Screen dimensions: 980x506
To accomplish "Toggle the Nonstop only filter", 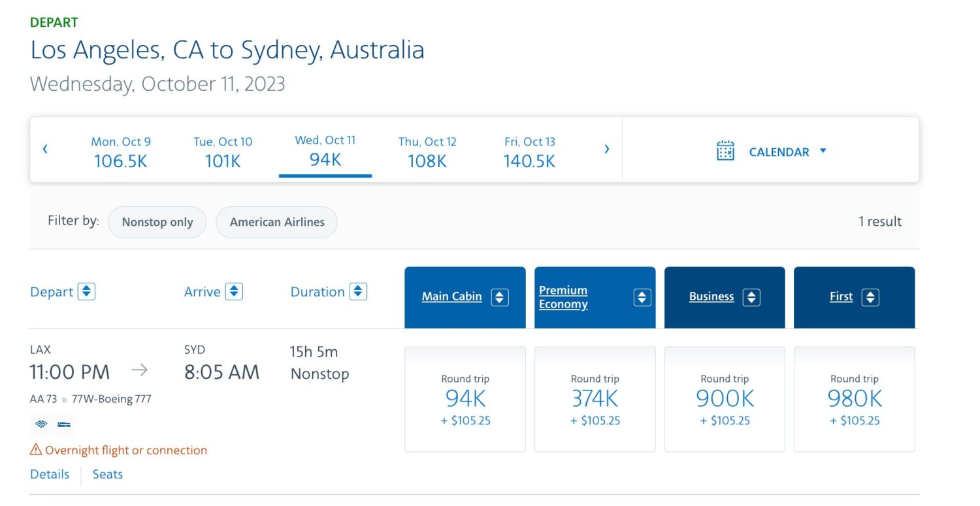I will (x=157, y=222).
